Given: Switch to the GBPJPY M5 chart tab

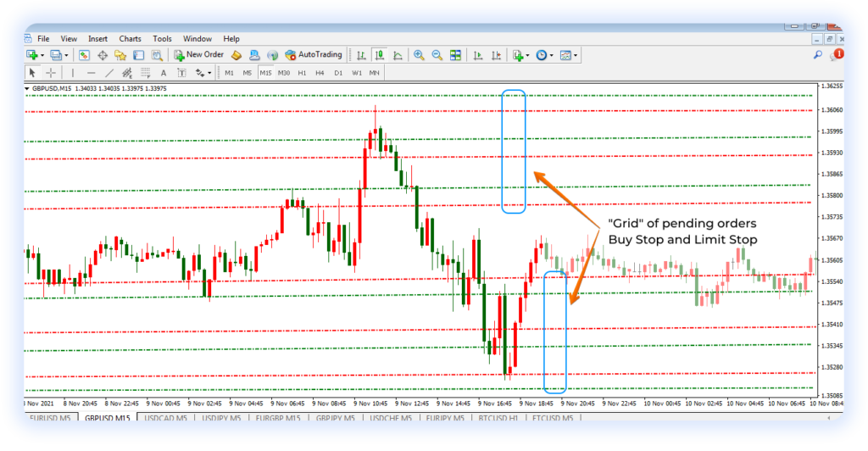Looking at the screenshot, I should (335, 418).
